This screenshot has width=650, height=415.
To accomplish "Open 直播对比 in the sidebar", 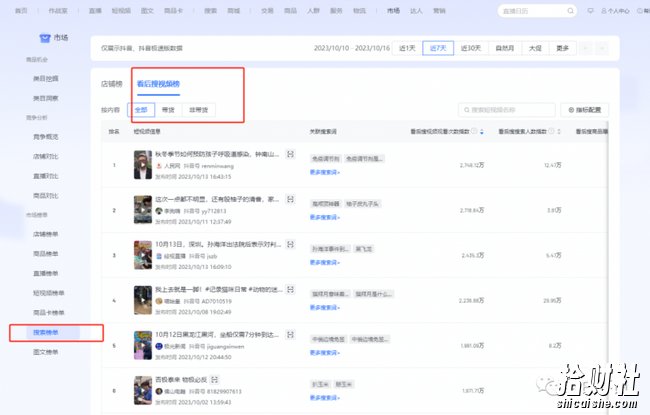I will 46,176.
